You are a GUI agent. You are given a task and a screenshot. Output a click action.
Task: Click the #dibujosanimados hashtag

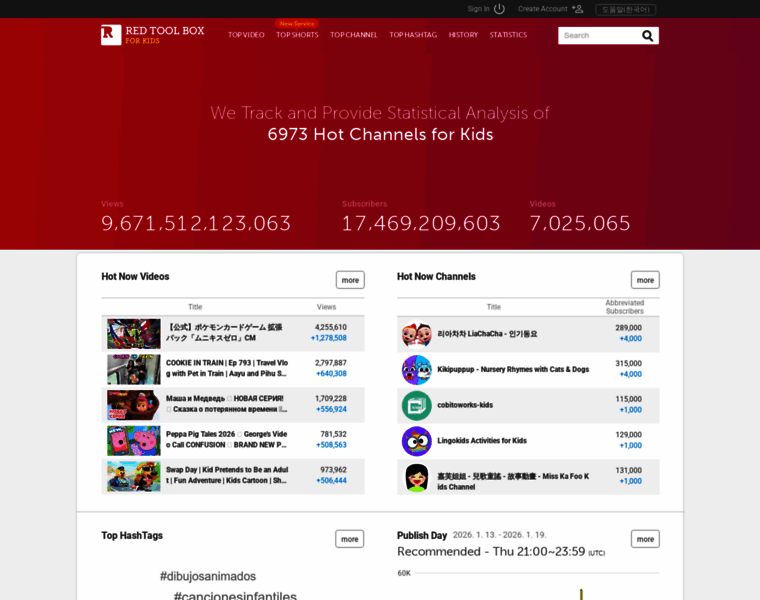[208, 576]
